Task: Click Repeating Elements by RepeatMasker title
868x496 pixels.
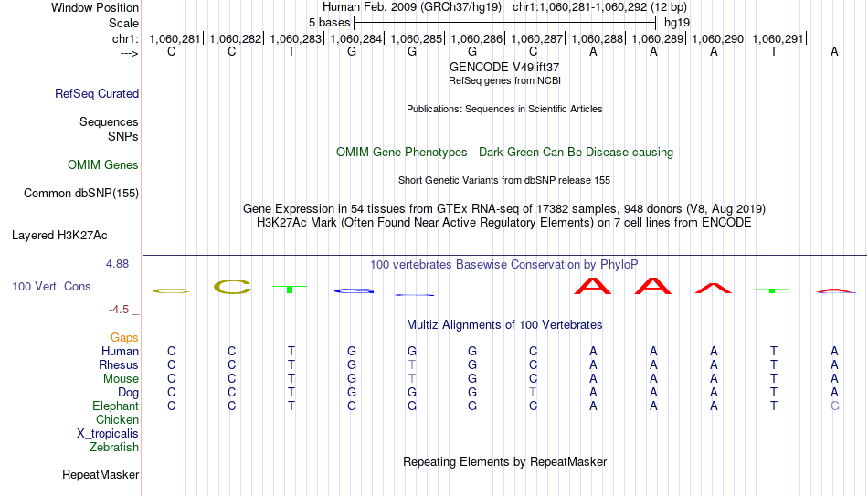Action: coord(504,461)
